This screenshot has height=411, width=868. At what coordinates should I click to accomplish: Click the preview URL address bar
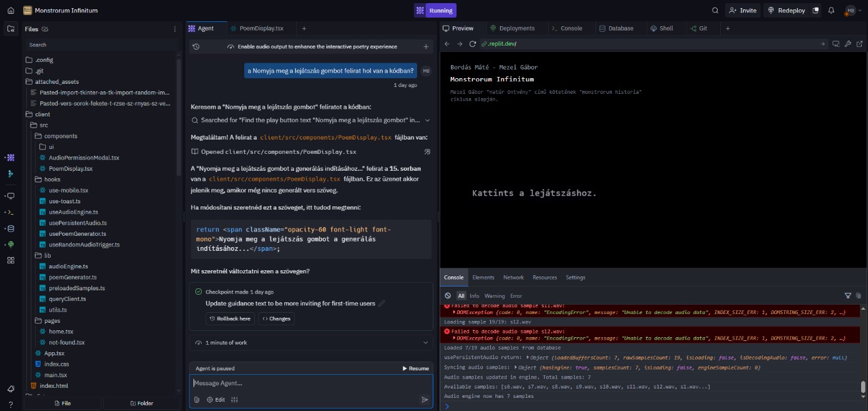coord(653,44)
